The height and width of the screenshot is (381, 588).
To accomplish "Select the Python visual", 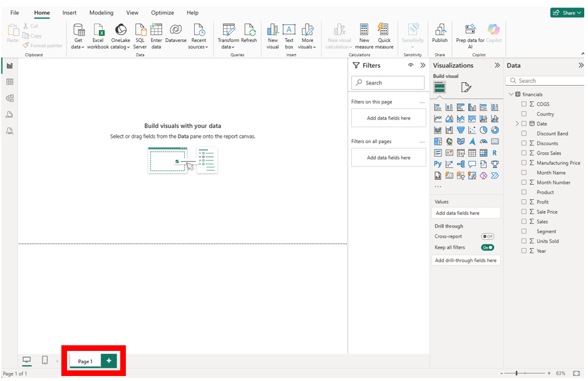I will (438, 164).
